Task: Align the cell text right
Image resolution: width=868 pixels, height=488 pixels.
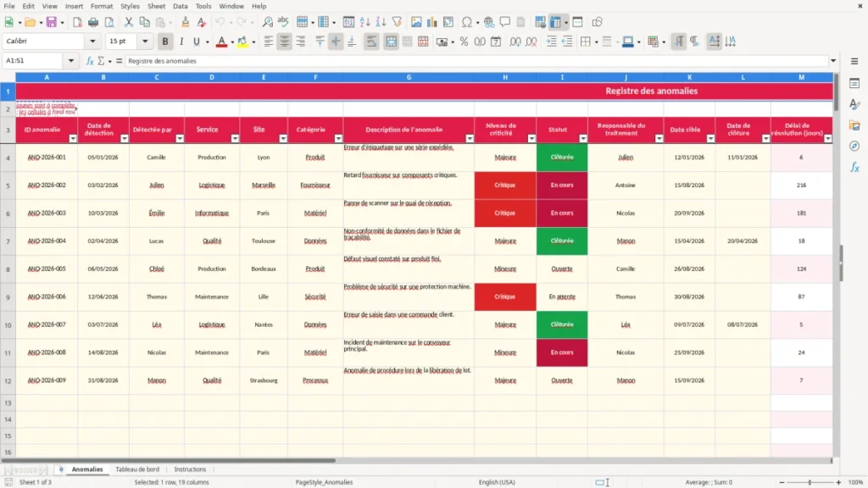Action: click(301, 42)
